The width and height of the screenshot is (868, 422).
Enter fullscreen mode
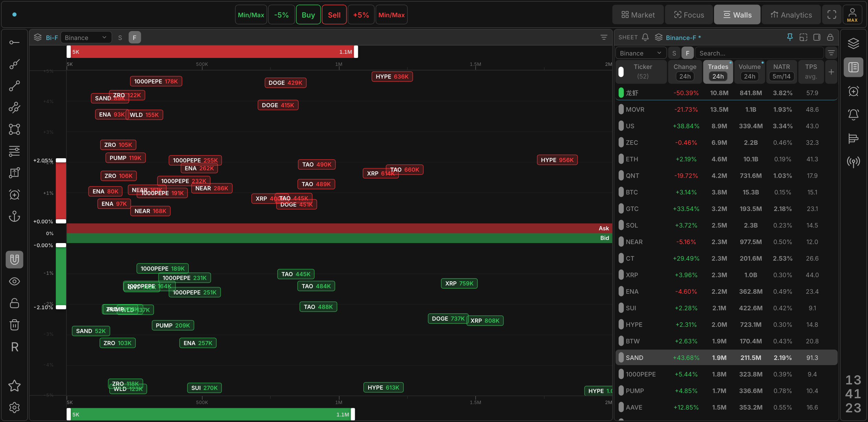[x=831, y=14]
